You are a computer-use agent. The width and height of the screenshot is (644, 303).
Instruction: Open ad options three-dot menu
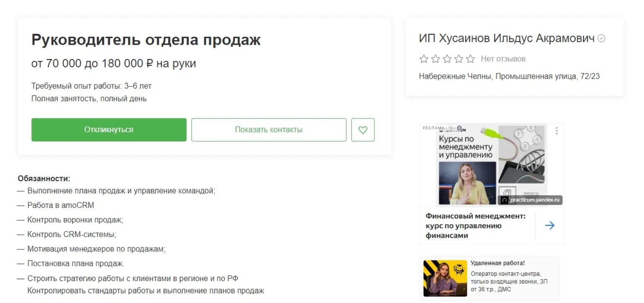pyautogui.click(x=557, y=131)
